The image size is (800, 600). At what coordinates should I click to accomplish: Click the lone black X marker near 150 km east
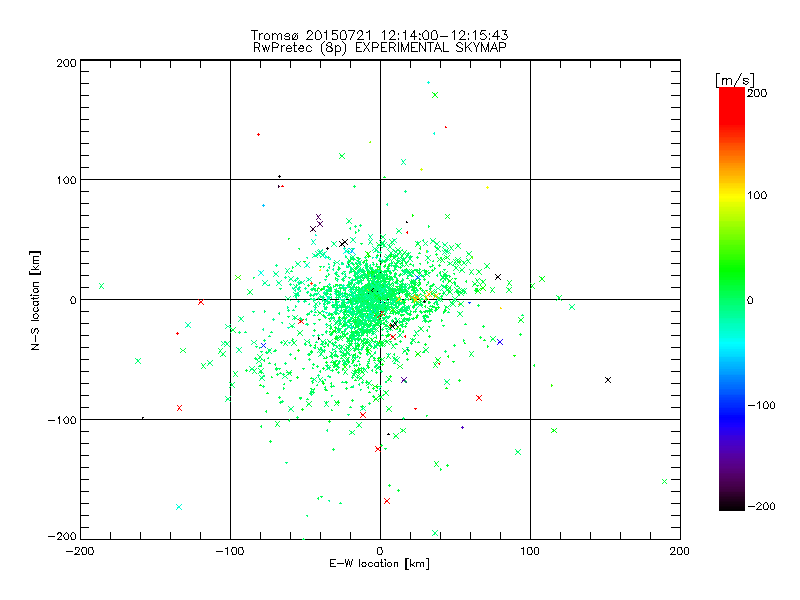[x=608, y=380]
